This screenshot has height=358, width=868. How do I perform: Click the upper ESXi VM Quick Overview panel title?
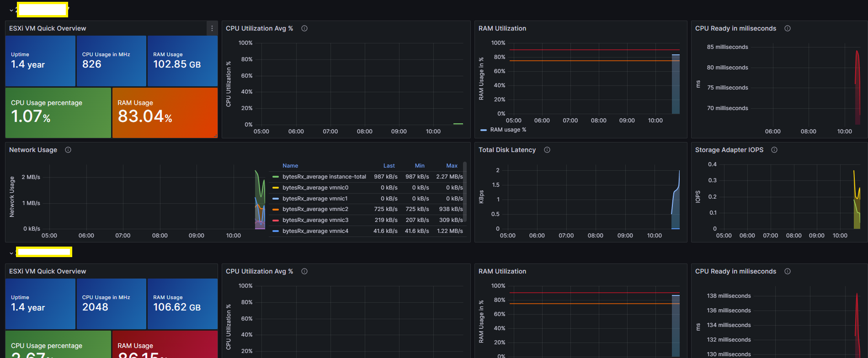pyautogui.click(x=48, y=28)
